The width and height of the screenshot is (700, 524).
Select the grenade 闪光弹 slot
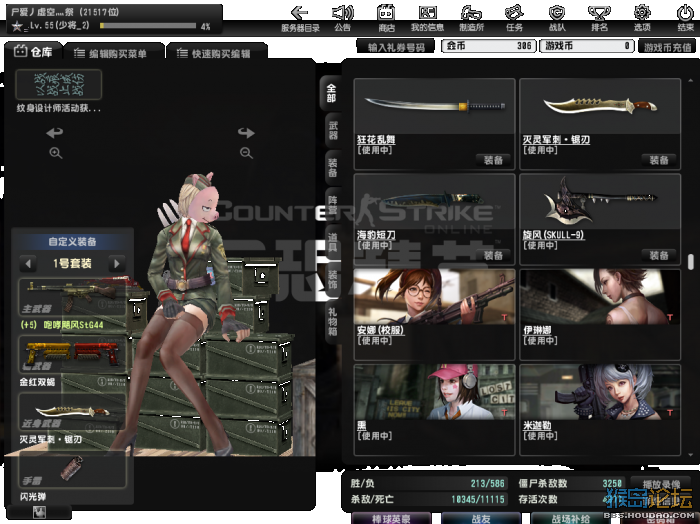(72, 469)
